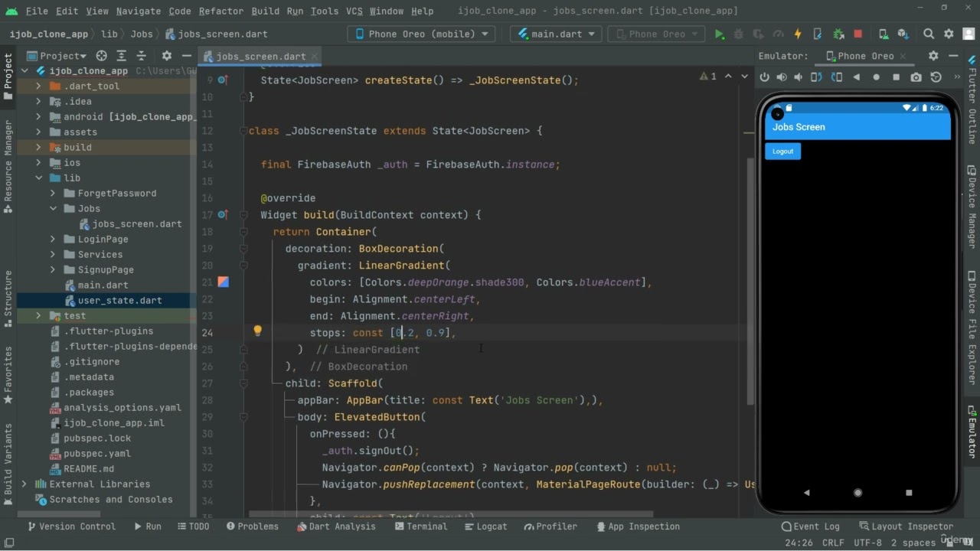Click the editor horizontal scrollbar
980x551 pixels.
pyautogui.click(x=452, y=514)
